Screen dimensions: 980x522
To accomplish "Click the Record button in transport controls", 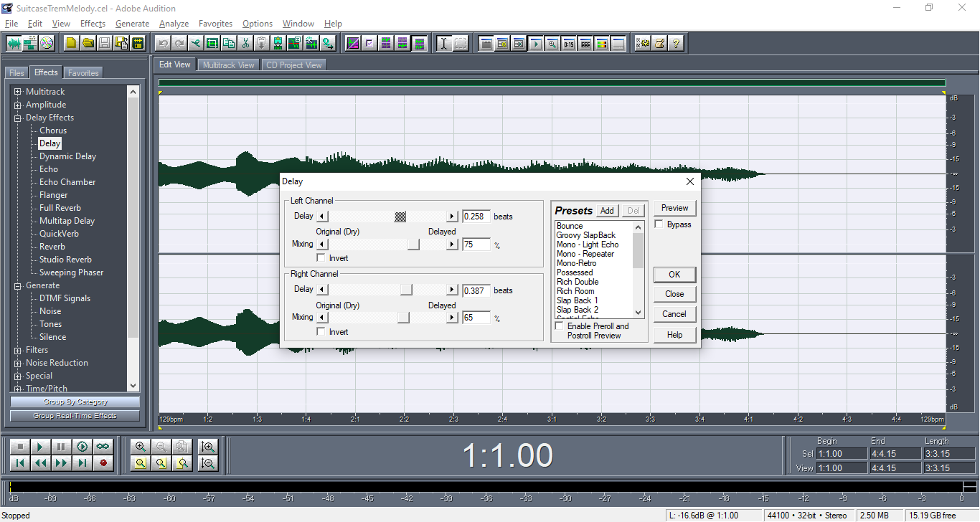I will point(103,463).
